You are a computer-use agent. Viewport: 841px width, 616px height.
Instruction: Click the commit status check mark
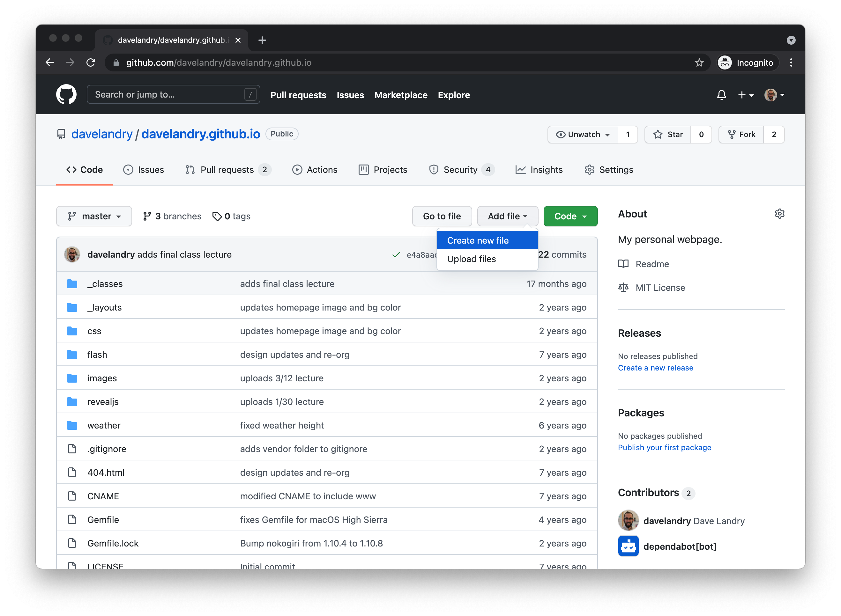point(396,255)
